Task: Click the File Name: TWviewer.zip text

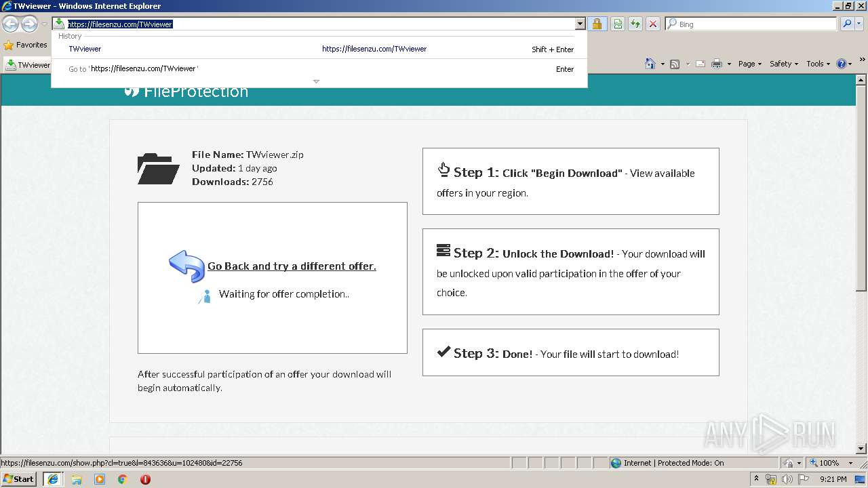Action: tap(248, 155)
